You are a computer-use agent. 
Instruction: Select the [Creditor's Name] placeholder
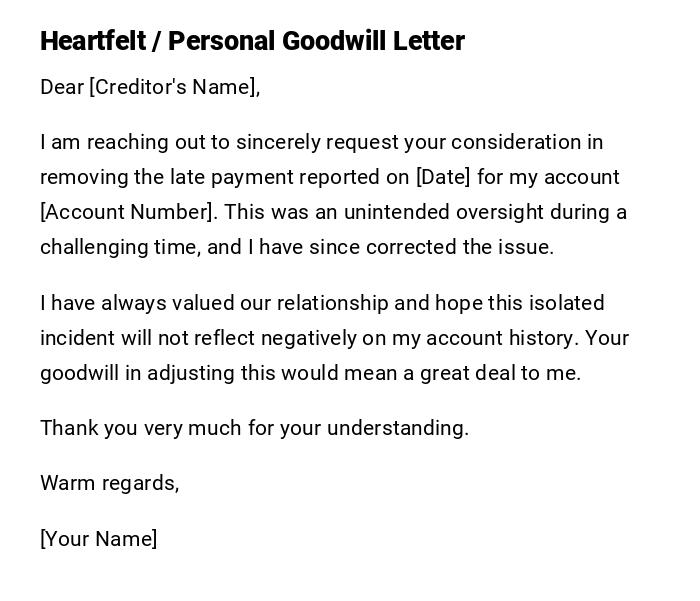174,87
